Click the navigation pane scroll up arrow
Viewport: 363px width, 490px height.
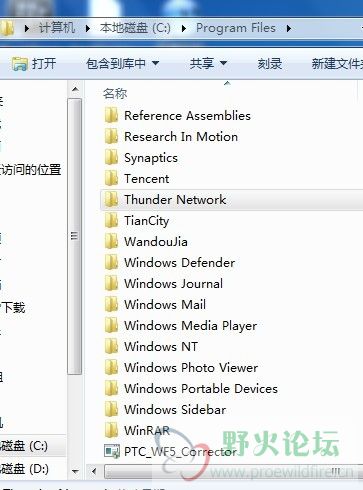[x=75, y=89]
